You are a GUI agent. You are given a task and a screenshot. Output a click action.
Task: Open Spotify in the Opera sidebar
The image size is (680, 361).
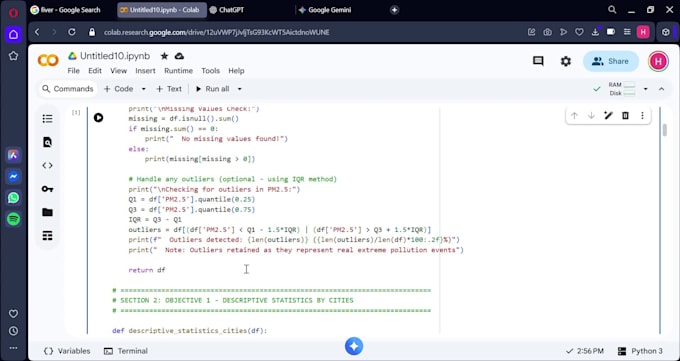(x=13, y=219)
